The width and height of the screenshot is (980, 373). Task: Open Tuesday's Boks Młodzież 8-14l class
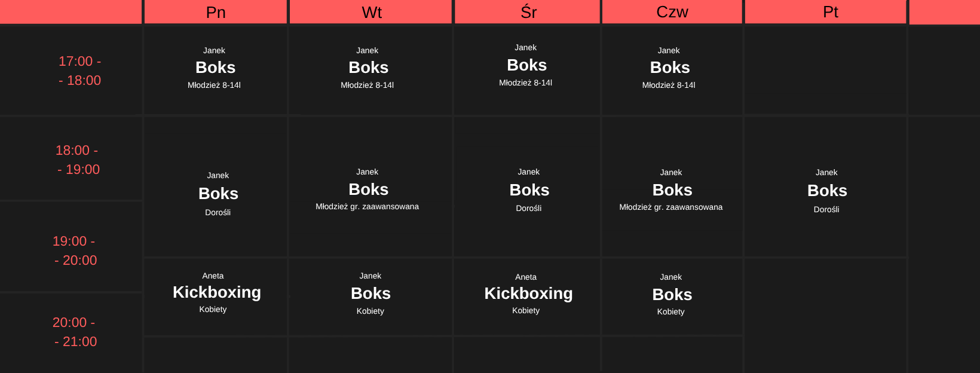(368, 68)
